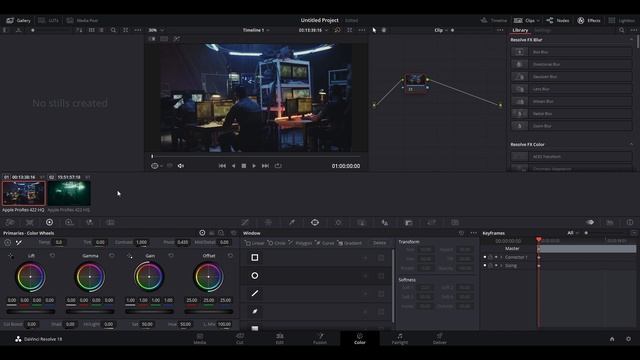The width and height of the screenshot is (640, 360).
Task: Click the Gamma master wheel slider
Action: [90, 311]
